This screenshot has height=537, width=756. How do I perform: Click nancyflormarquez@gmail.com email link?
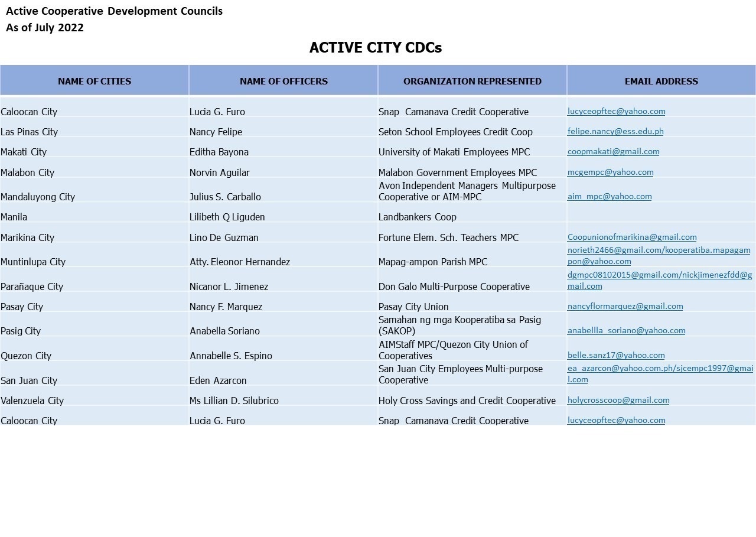pos(625,306)
